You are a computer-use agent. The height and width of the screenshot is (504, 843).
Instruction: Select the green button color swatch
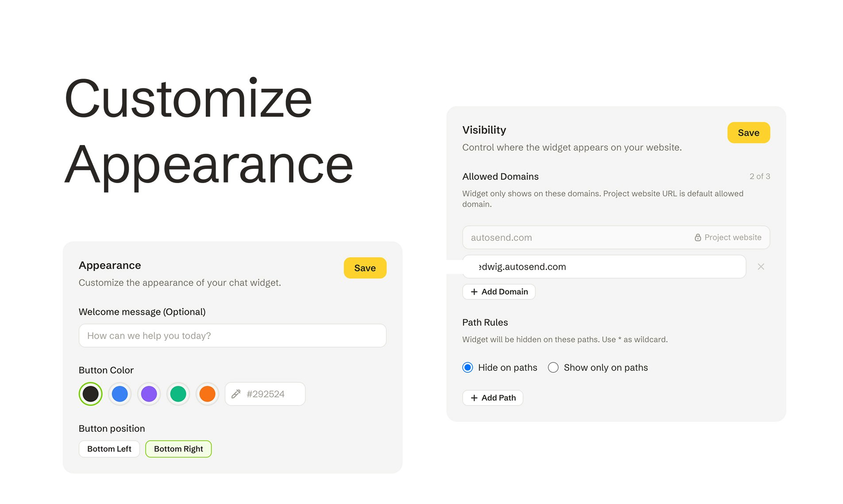tap(178, 394)
